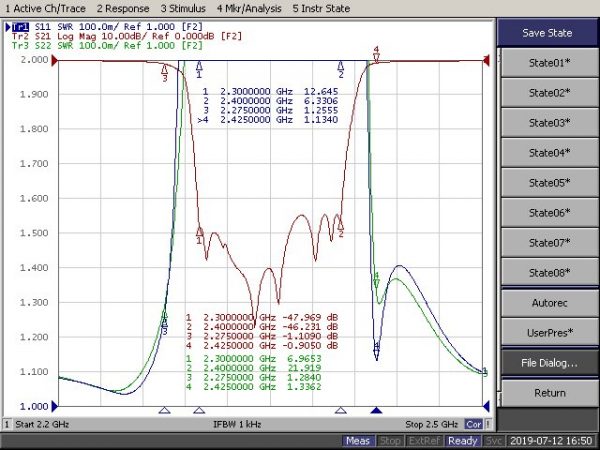Image resolution: width=600 pixels, height=450 pixels.
Task: Click the Autorec softkey
Action: click(548, 302)
